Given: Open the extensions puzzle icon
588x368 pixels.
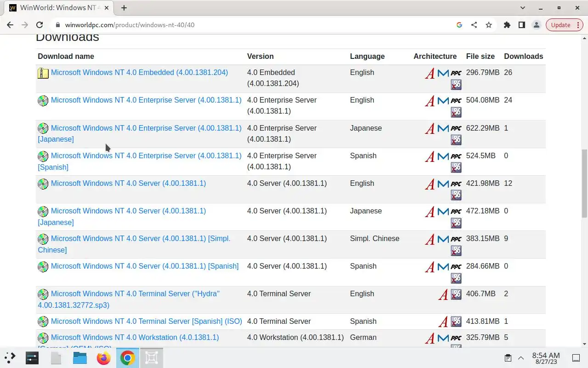Looking at the screenshot, I should coord(507,25).
